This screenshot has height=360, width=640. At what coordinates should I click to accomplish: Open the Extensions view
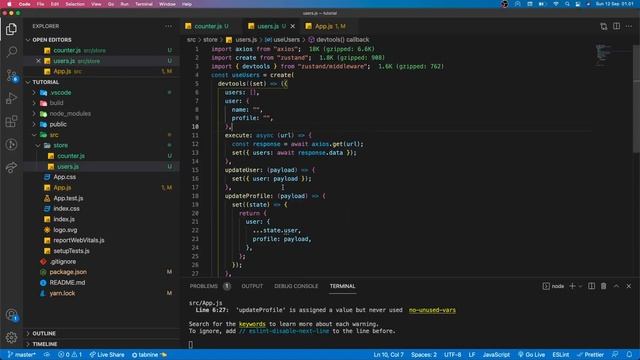[11, 121]
